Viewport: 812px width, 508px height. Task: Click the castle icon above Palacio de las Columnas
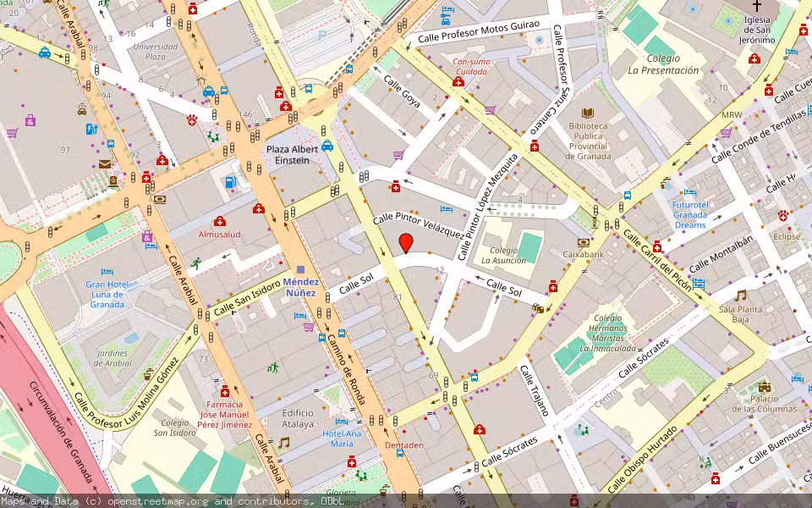[x=765, y=387]
